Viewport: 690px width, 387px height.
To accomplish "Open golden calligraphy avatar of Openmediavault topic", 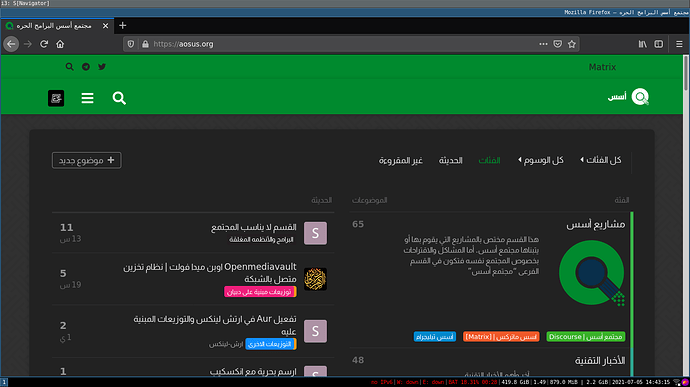I will 316,279.
